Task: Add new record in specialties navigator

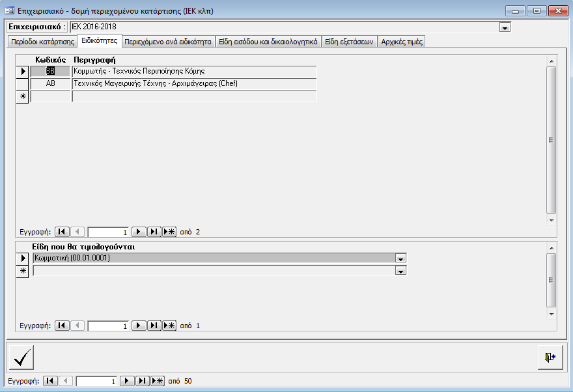Action: coord(170,232)
